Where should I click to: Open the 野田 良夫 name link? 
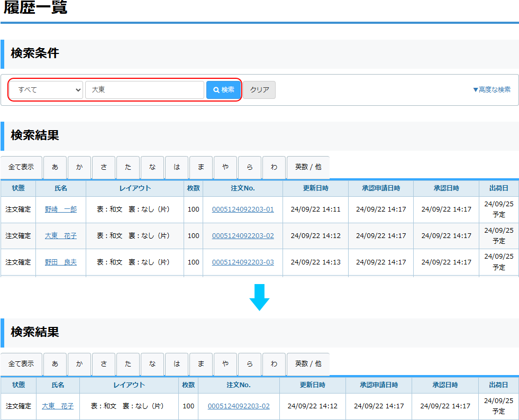(x=61, y=262)
